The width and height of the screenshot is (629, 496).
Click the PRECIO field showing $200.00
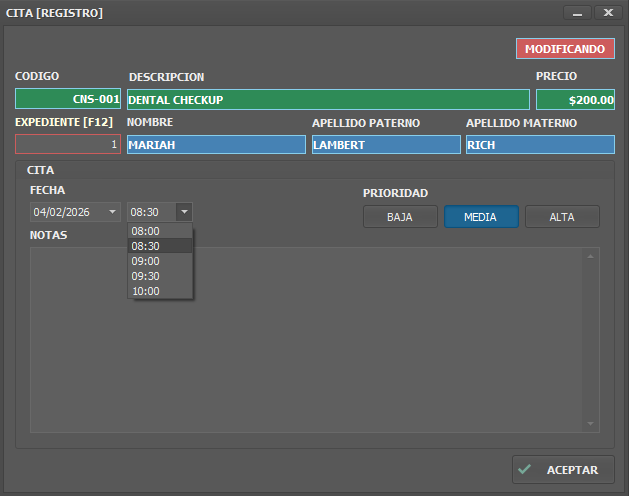pyautogui.click(x=575, y=100)
